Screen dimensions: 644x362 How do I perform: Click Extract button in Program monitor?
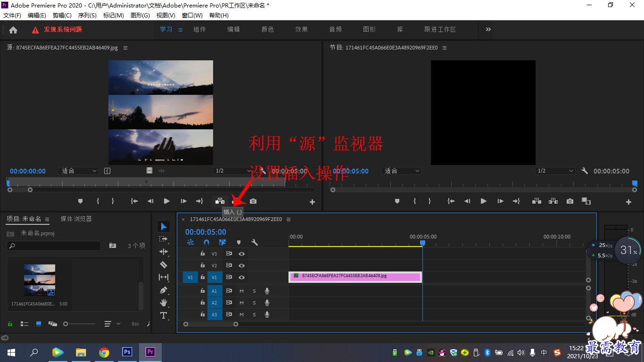[x=553, y=201]
